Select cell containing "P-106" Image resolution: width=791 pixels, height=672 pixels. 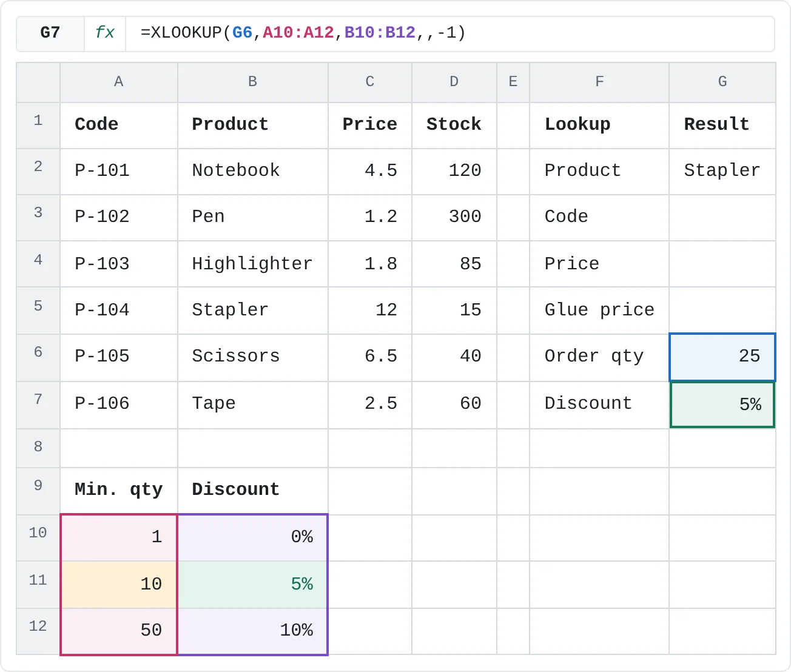(x=119, y=405)
